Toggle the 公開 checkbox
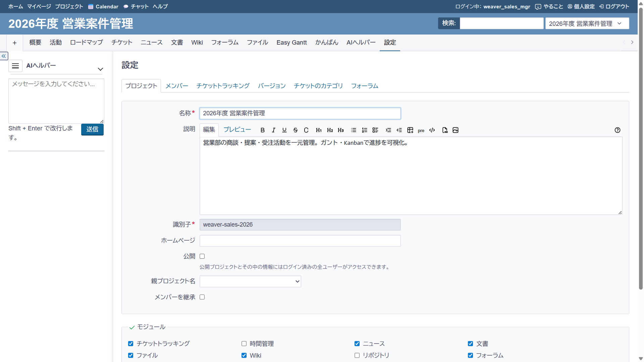This screenshot has height=362, width=644. [x=202, y=256]
